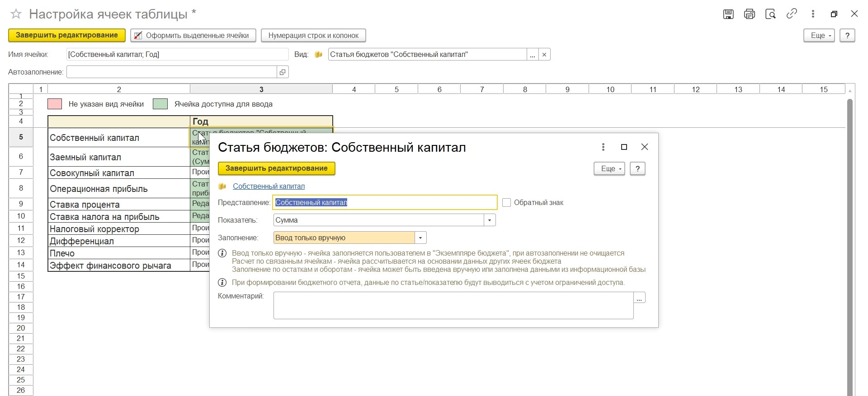868x396 pixels.
Task: Open the Автозаполнение field selection button
Action: [x=283, y=72]
